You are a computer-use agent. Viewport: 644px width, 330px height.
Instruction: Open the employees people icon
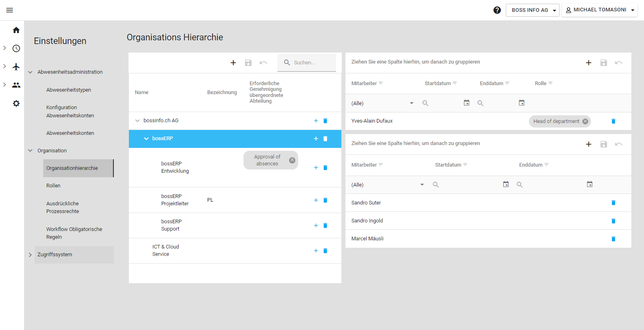[x=16, y=85]
